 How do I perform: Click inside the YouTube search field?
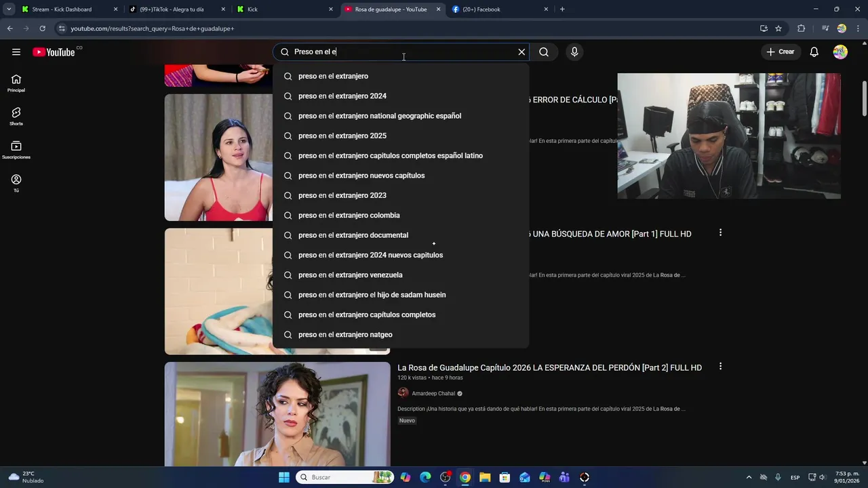coord(400,52)
